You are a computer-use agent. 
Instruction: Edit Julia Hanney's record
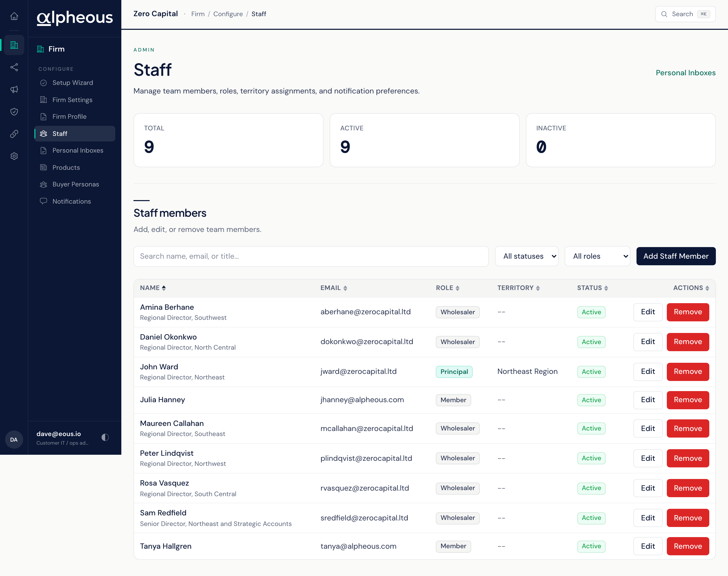(648, 400)
